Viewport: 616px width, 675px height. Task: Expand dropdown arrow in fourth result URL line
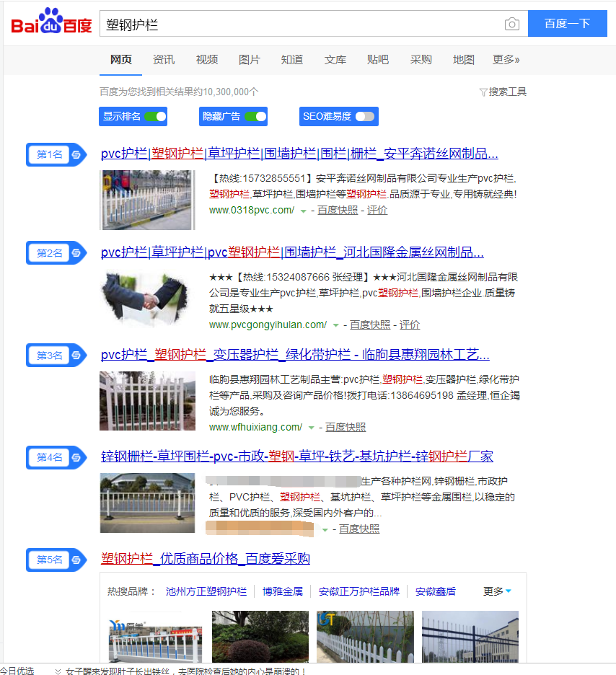coord(325,529)
